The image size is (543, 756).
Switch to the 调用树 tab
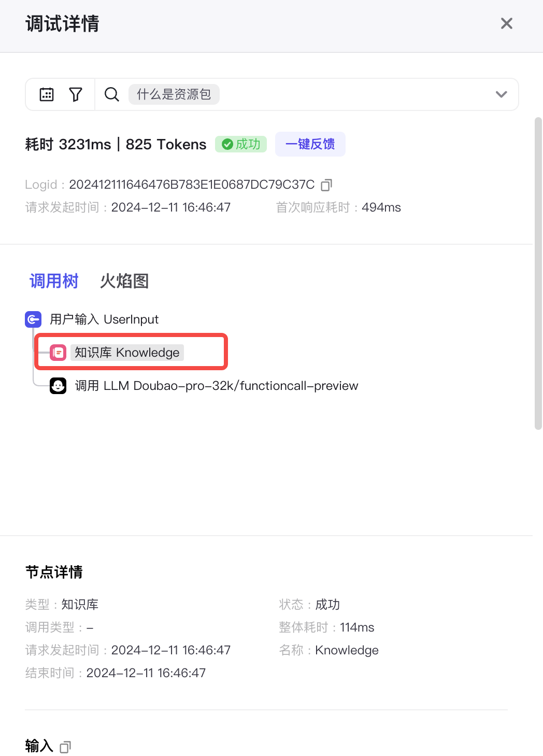(54, 281)
